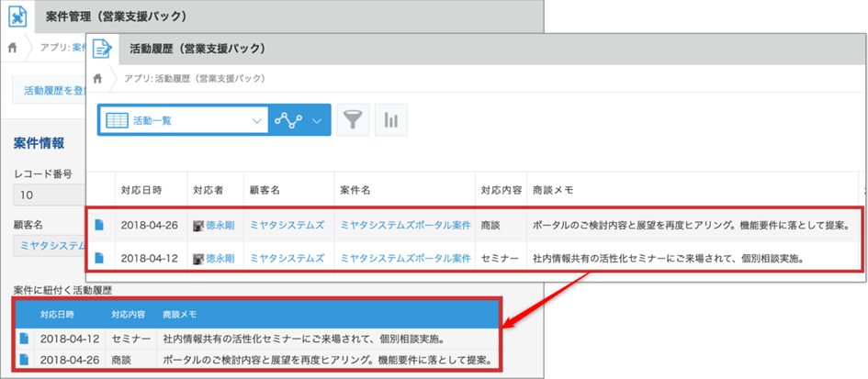Open 徳永剛 user link in first row

(219, 225)
